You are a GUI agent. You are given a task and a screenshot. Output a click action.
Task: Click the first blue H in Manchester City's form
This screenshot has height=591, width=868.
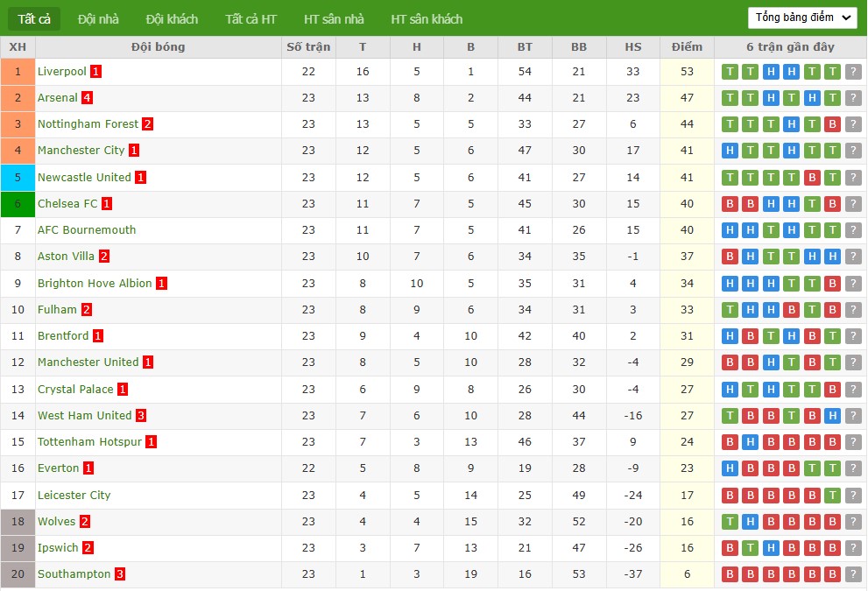tap(729, 151)
